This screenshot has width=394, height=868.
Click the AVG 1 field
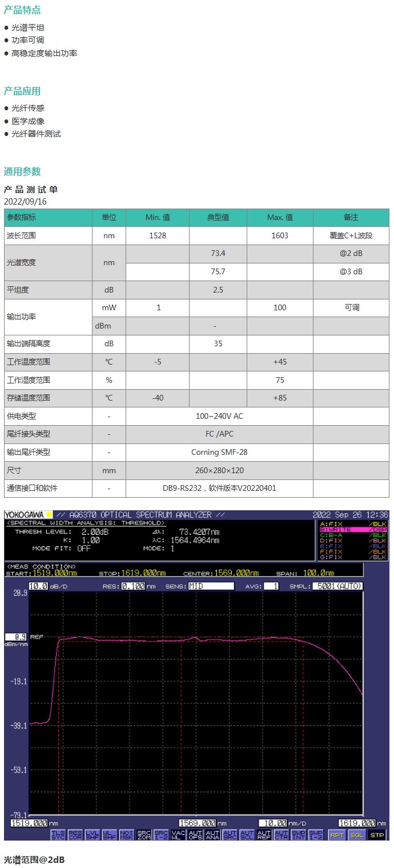point(272,586)
